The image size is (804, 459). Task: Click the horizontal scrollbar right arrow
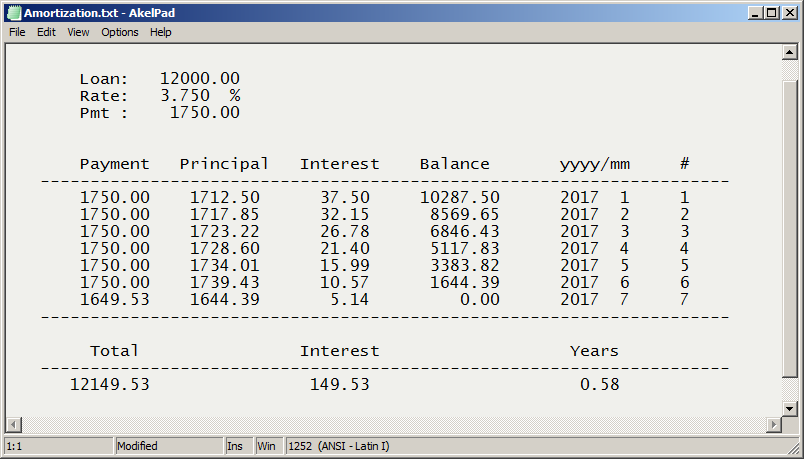[x=773, y=425]
